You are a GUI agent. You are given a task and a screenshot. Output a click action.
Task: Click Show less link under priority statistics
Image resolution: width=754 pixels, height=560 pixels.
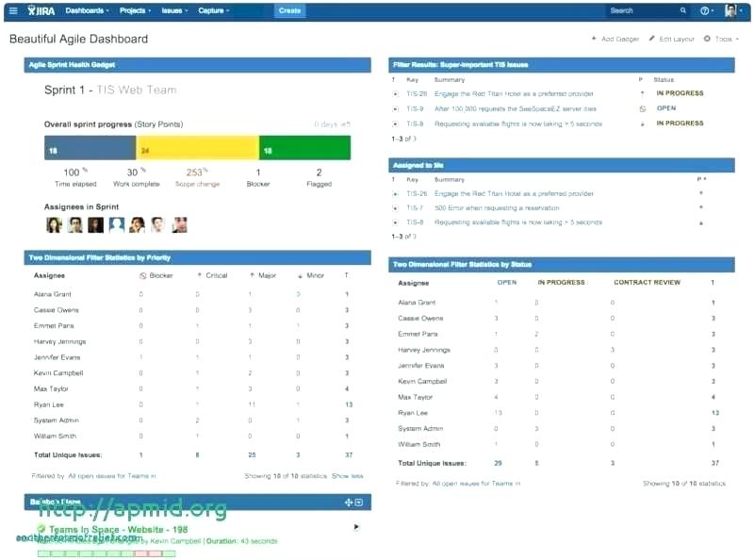pos(347,476)
